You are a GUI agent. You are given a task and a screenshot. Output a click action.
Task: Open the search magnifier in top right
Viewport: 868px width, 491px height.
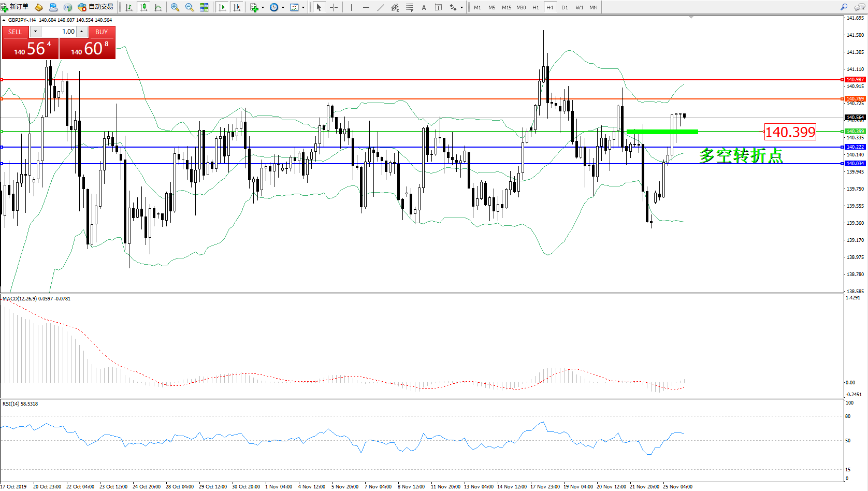pyautogui.click(x=844, y=7)
